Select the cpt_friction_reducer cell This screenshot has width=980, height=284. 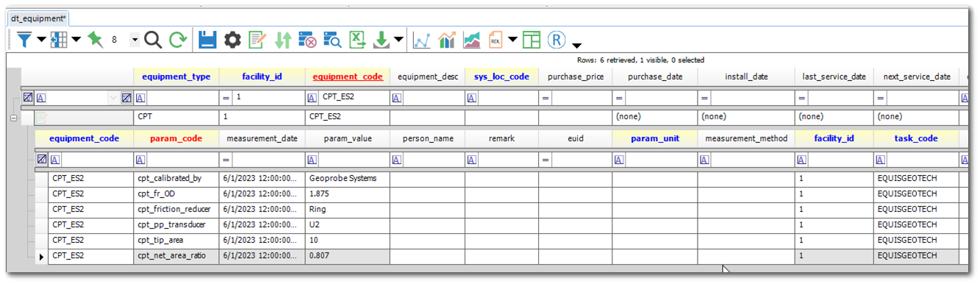pos(176,209)
